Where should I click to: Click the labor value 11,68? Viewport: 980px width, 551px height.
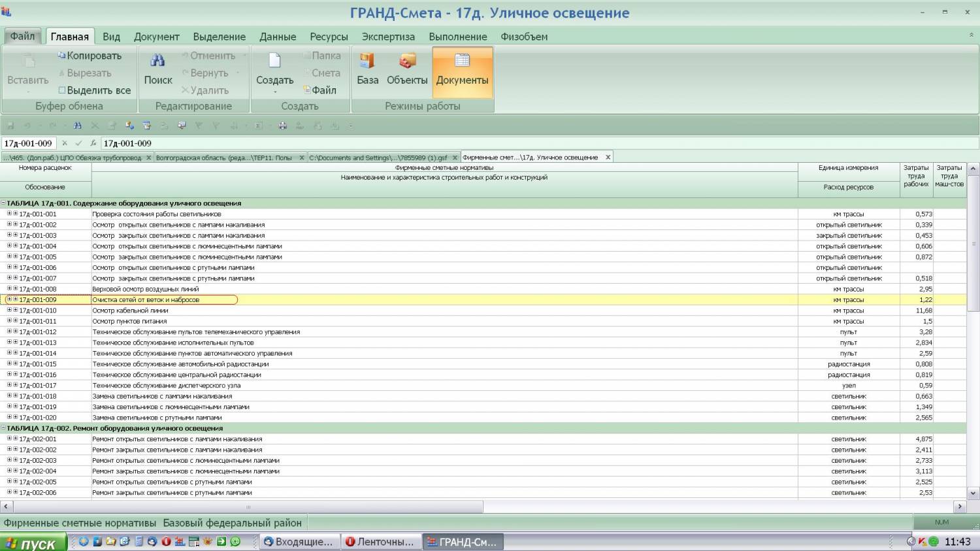pyautogui.click(x=924, y=310)
